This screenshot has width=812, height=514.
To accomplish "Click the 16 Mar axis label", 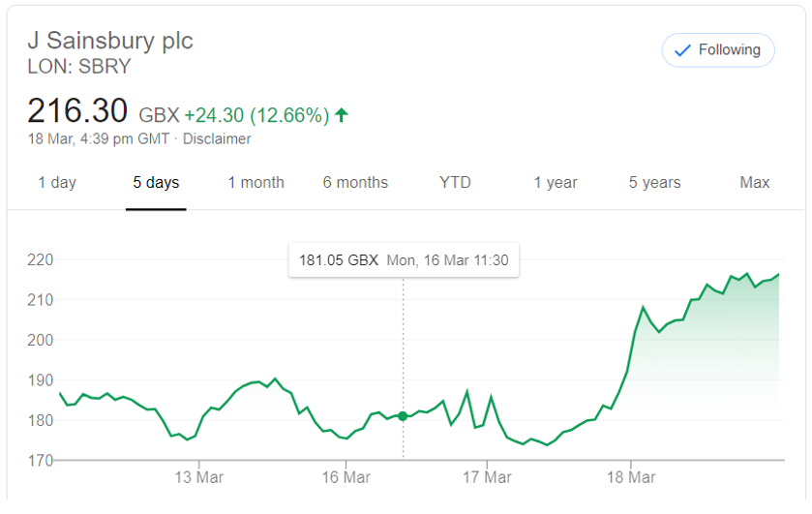I will click(x=346, y=477).
